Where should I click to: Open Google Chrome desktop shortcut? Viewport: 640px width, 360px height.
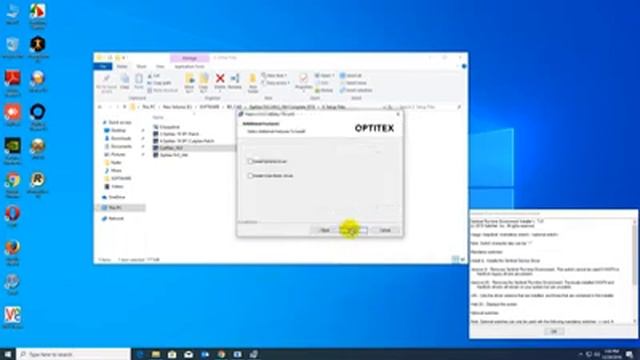point(13,185)
